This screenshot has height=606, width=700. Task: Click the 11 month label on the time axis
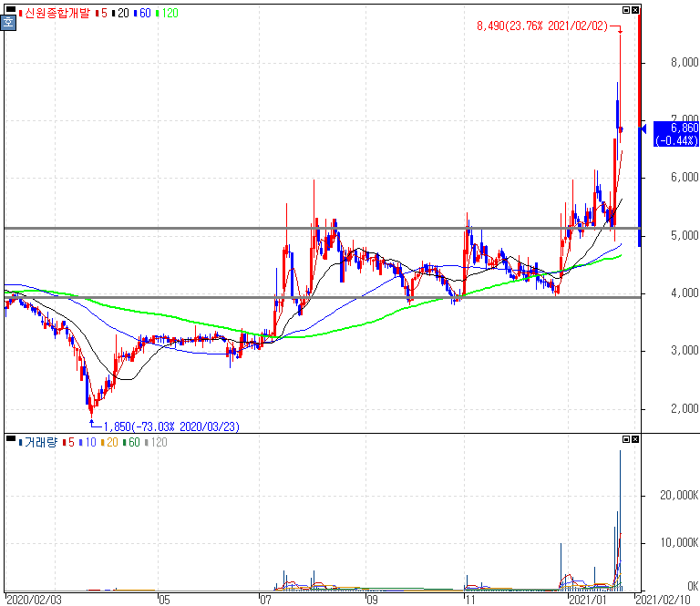point(469,600)
